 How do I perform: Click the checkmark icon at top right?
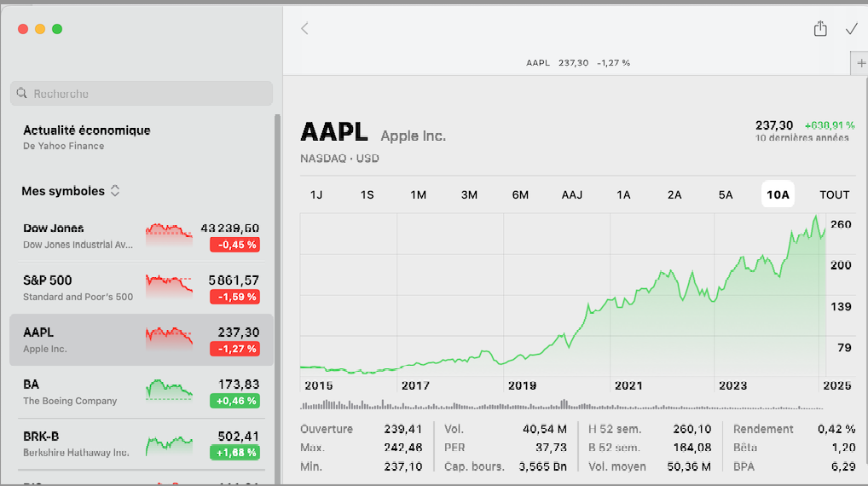851,29
